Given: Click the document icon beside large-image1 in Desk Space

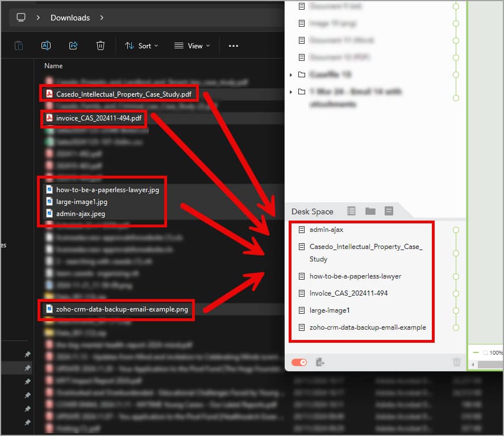Looking at the screenshot, I should click(302, 310).
